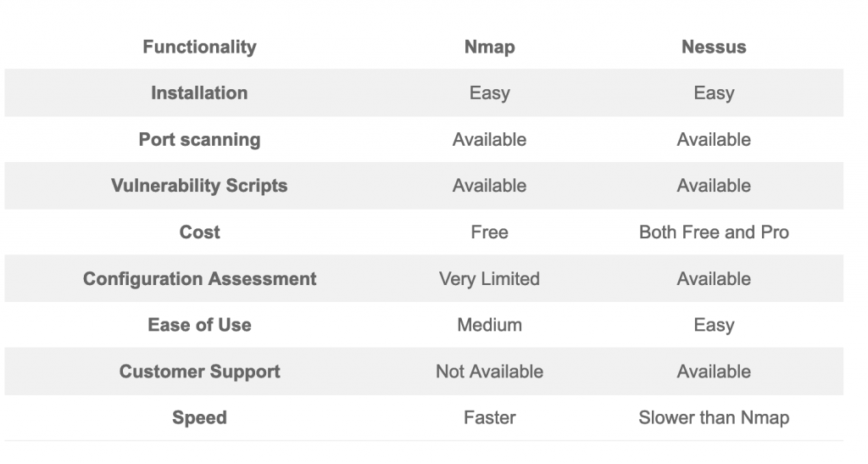Select the Customer Support row label
Screen dimensions: 868x464
[x=199, y=372]
